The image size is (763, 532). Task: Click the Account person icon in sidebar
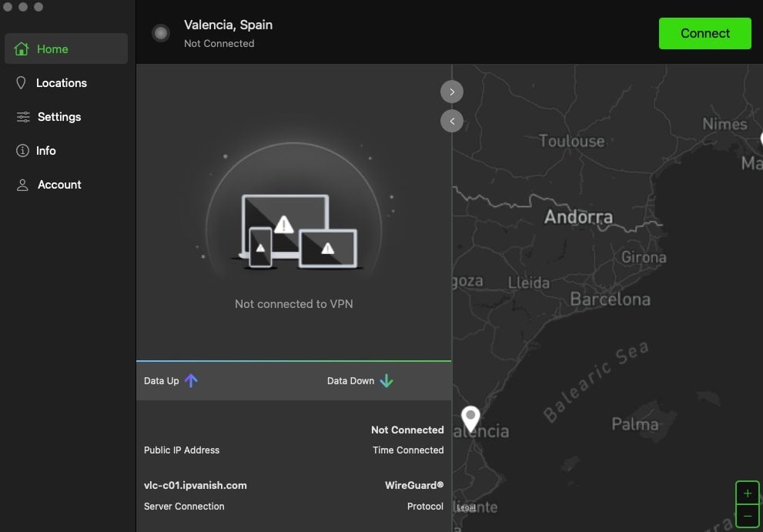pos(22,185)
